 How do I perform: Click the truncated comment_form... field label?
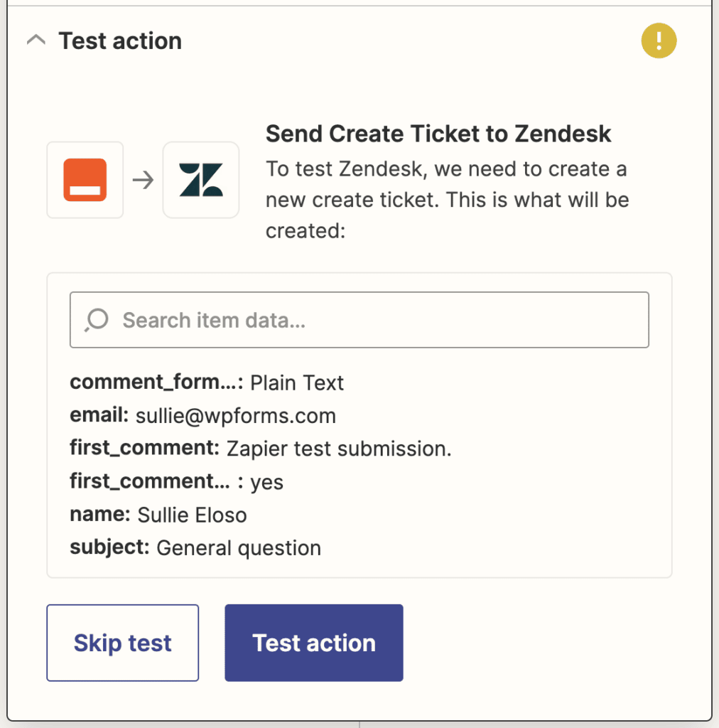pyautogui.click(x=156, y=382)
